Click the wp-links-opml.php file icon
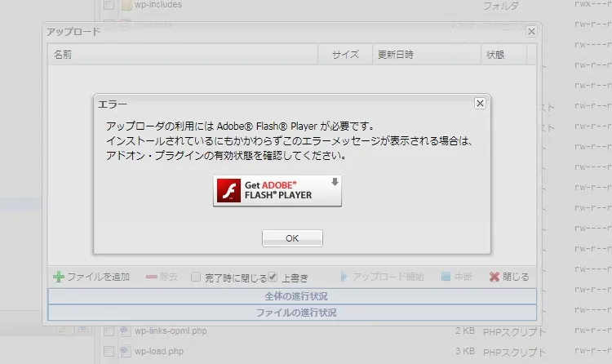The height and width of the screenshot is (364, 612). [x=125, y=331]
